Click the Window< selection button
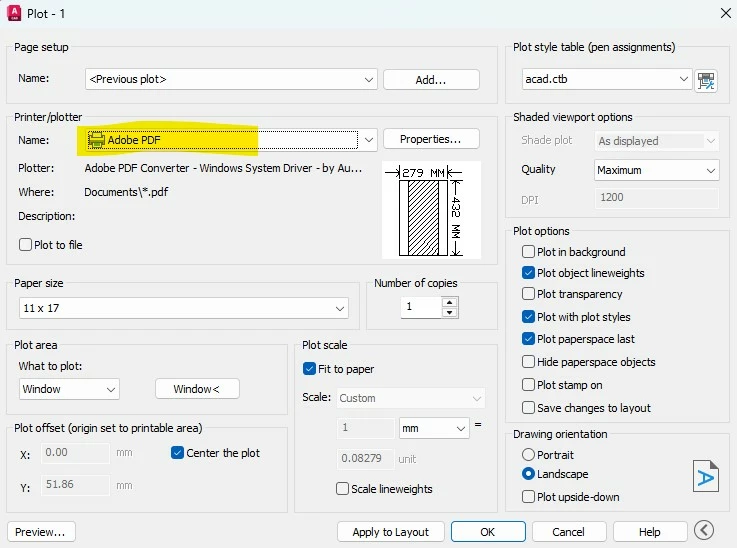Viewport: 737px width, 548px height. [x=197, y=389]
